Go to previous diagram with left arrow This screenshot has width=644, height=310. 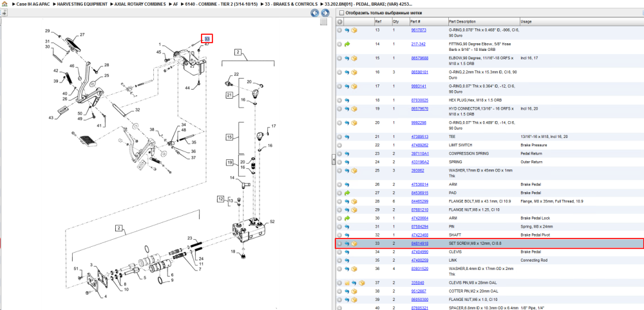[x=315, y=13]
